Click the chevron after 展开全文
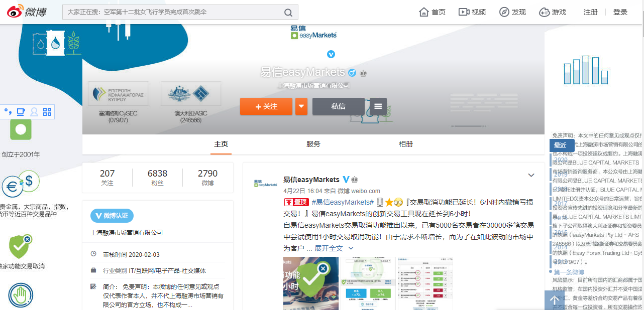 pos(351,248)
